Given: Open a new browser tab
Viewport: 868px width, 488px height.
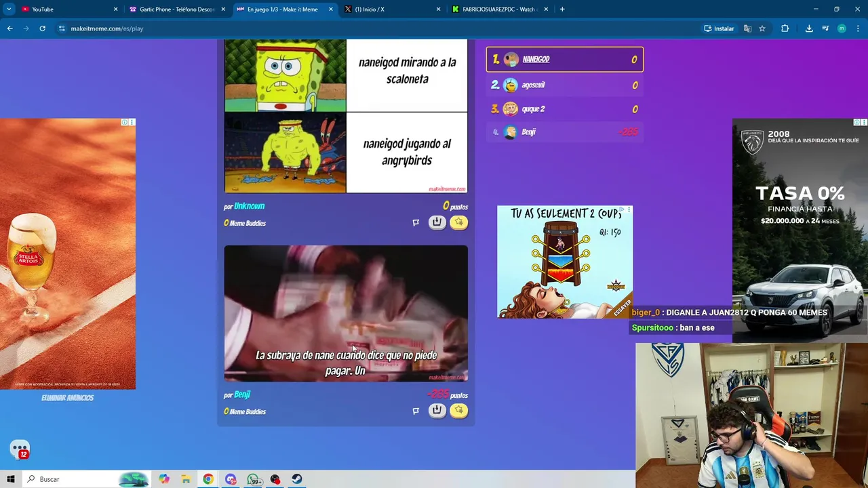Looking at the screenshot, I should tap(562, 9).
